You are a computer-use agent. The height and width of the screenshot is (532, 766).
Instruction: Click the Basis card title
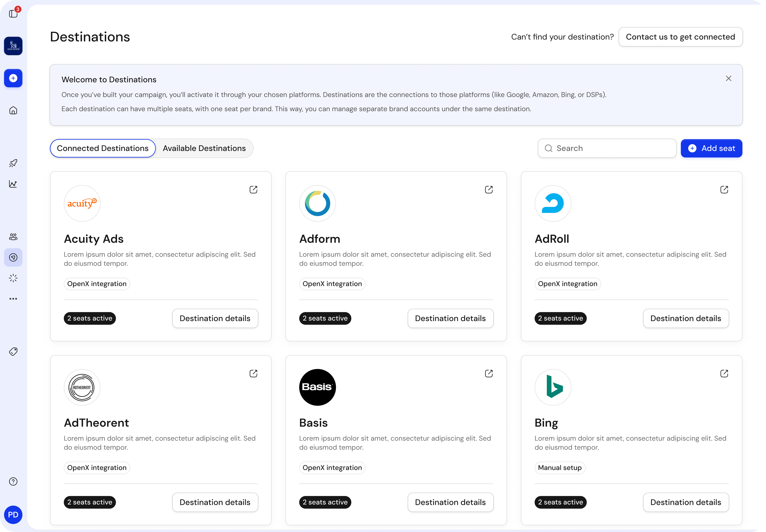coord(313,423)
